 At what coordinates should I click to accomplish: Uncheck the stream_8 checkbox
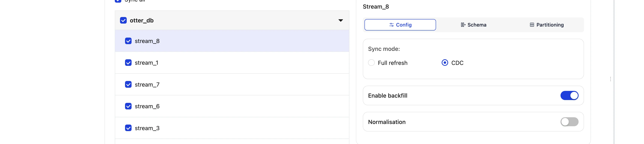[x=128, y=41]
